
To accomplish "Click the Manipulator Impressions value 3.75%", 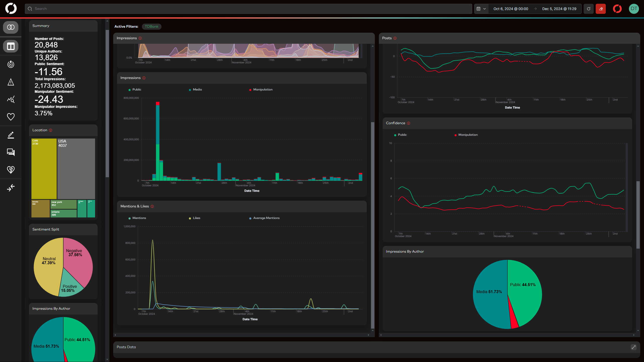I will [x=44, y=113].
